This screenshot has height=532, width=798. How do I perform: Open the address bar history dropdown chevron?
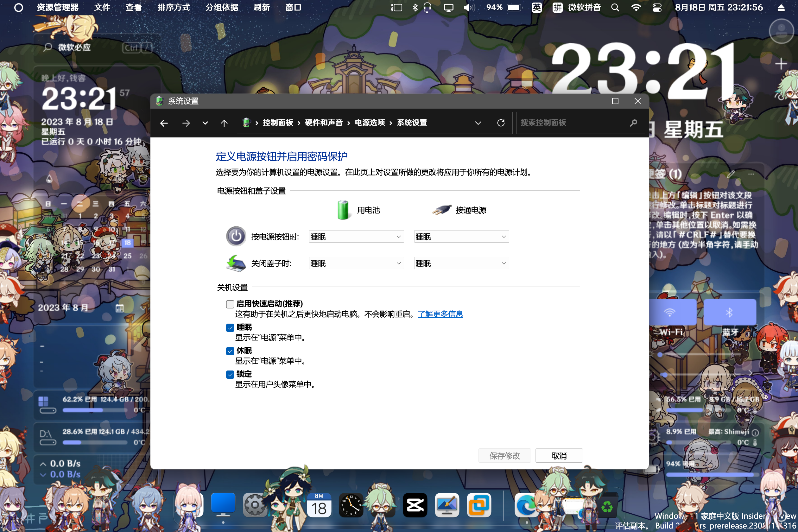coord(478,123)
